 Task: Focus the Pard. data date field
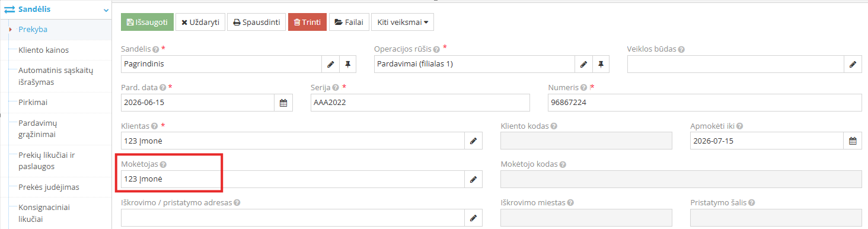(198, 103)
